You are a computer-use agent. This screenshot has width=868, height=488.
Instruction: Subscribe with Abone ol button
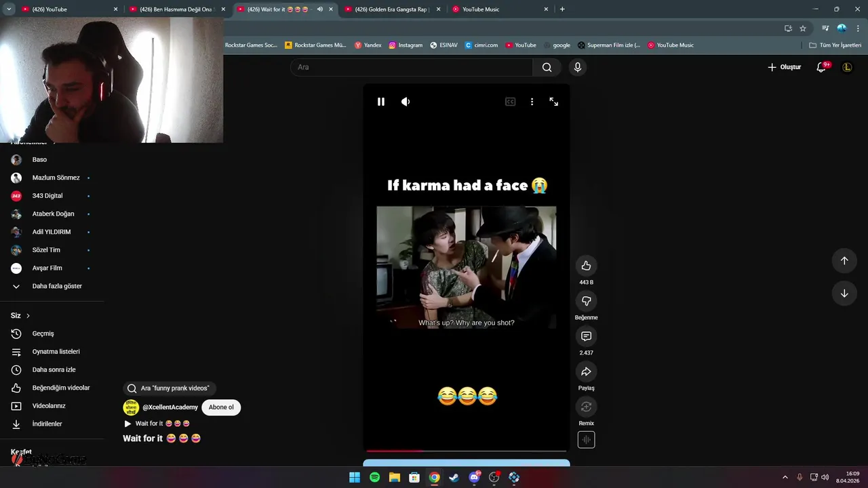click(x=221, y=407)
